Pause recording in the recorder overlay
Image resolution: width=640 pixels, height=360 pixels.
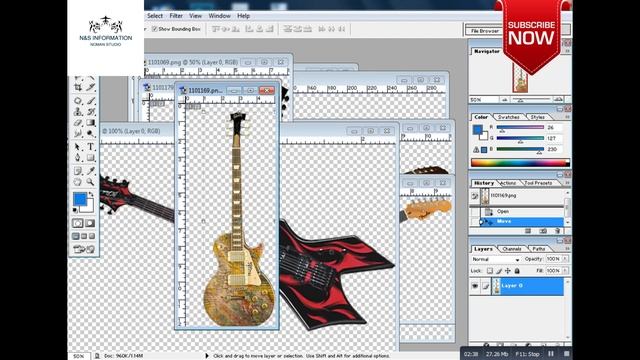coord(551,354)
